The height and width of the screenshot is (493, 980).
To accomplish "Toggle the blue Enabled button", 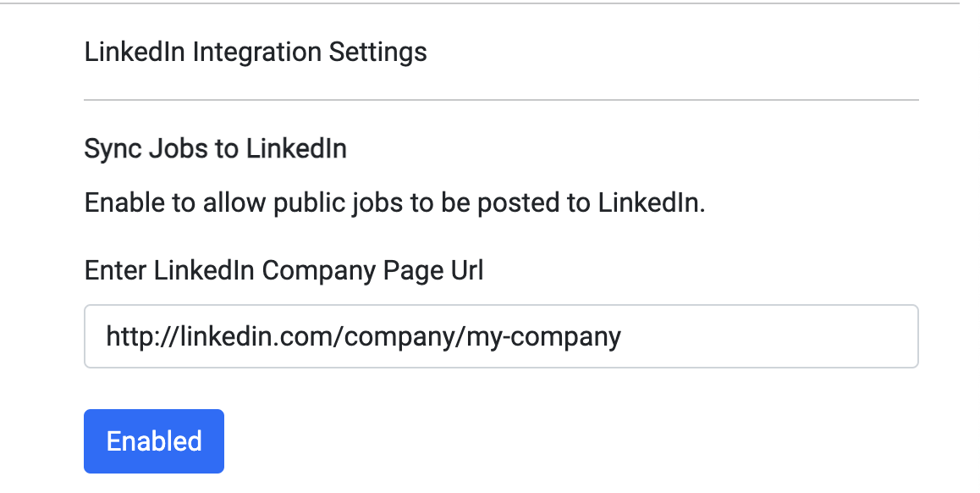I will [x=153, y=441].
